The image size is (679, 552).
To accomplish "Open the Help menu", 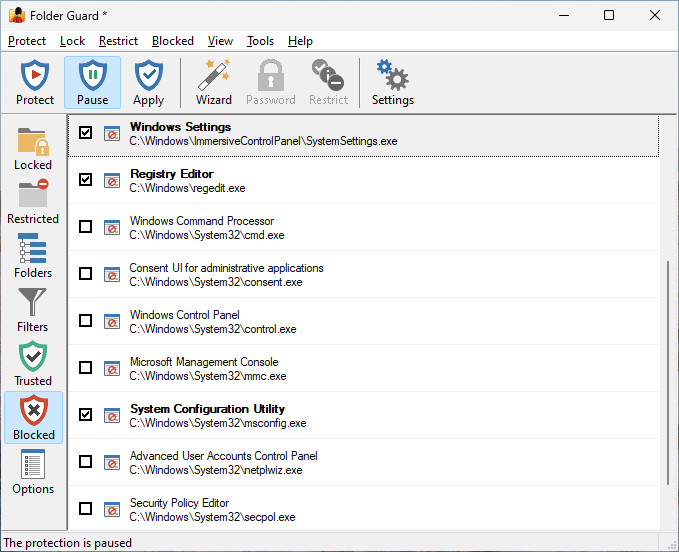I will point(300,41).
